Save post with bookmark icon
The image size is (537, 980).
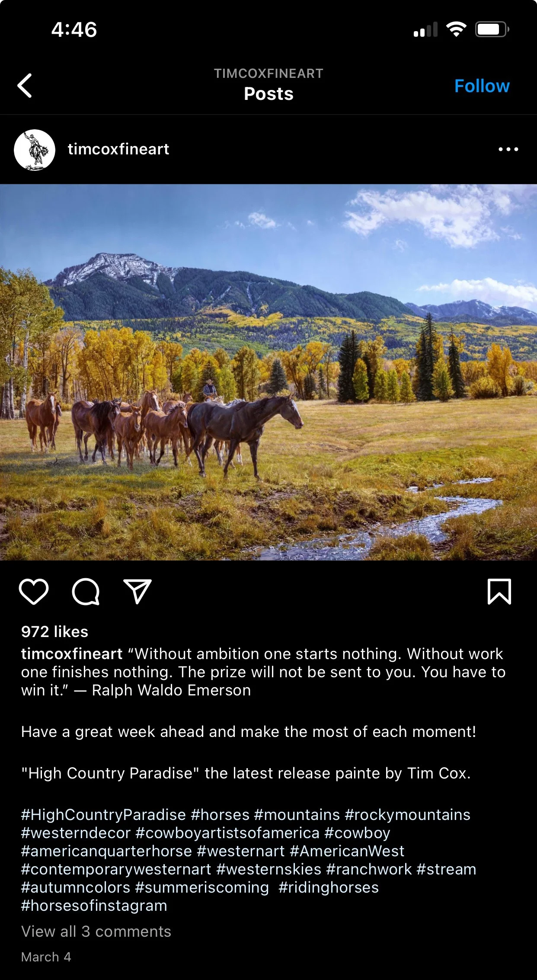[x=499, y=591]
